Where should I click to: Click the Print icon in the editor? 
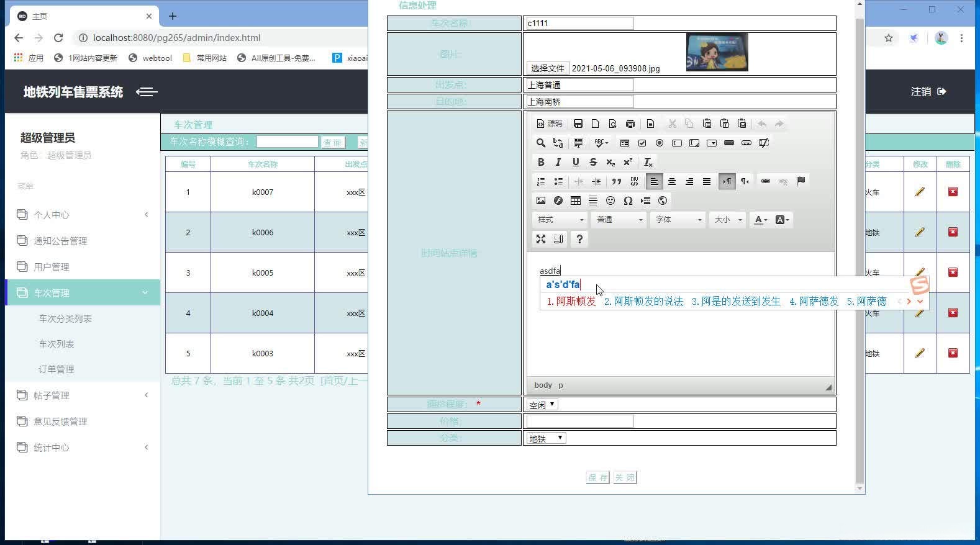pyautogui.click(x=630, y=124)
